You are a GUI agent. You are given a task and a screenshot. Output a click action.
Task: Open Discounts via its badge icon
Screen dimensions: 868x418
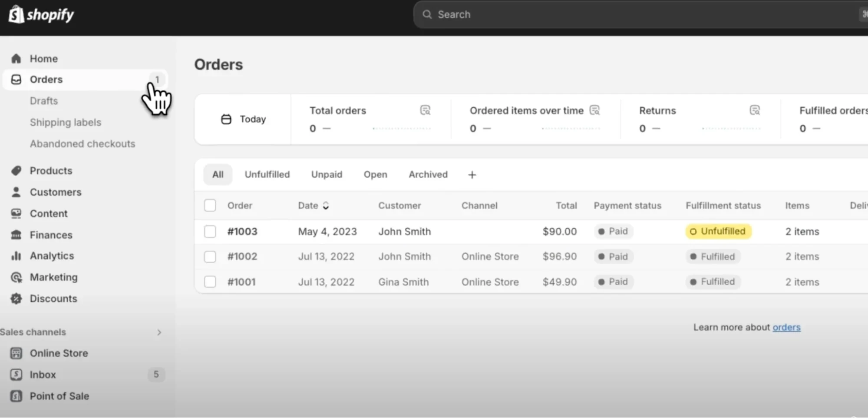[16, 299]
